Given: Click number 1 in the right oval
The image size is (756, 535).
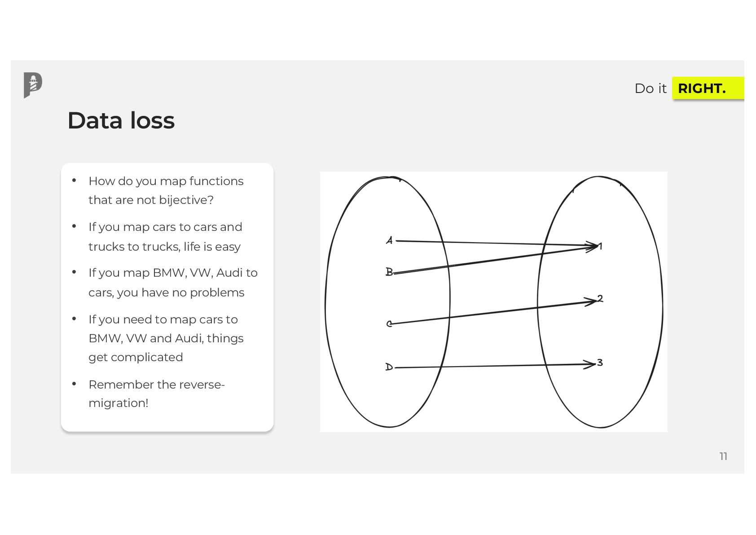Looking at the screenshot, I should (601, 246).
